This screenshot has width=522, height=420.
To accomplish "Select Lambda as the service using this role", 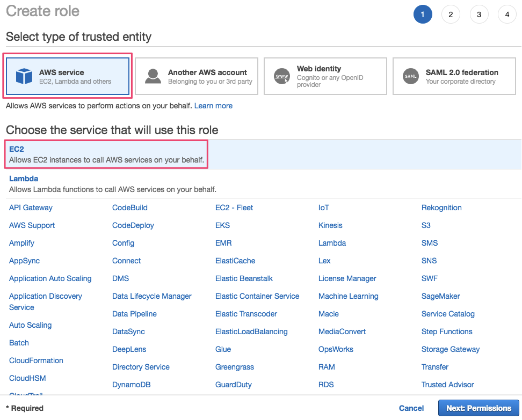I will coord(24,179).
